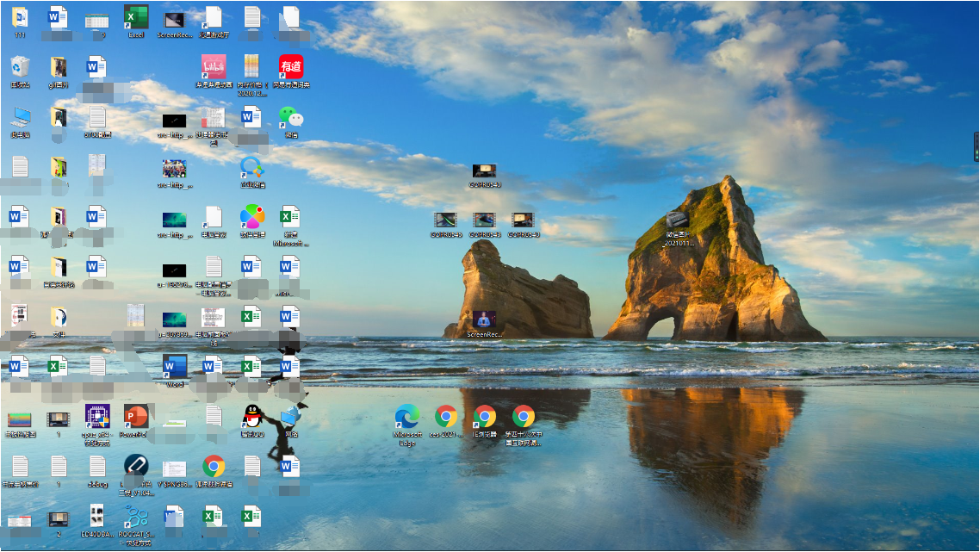Open the debug text file

[x=97, y=468]
